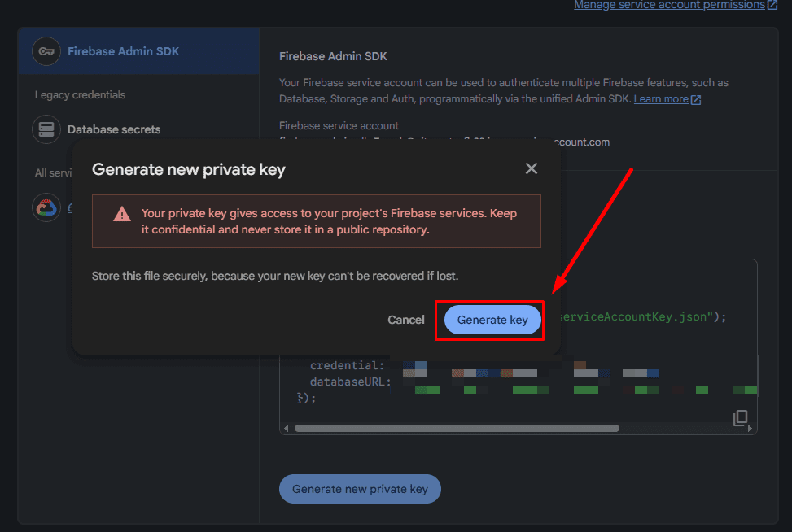Click the Firebase Admin SDK key icon
The image size is (792, 532).
coord(46,51)
